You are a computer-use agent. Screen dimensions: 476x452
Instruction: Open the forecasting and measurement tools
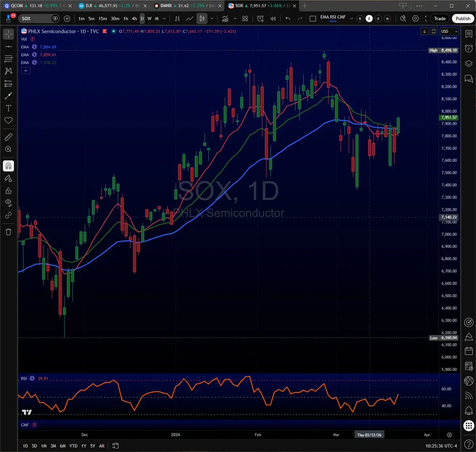click(8, 83)
